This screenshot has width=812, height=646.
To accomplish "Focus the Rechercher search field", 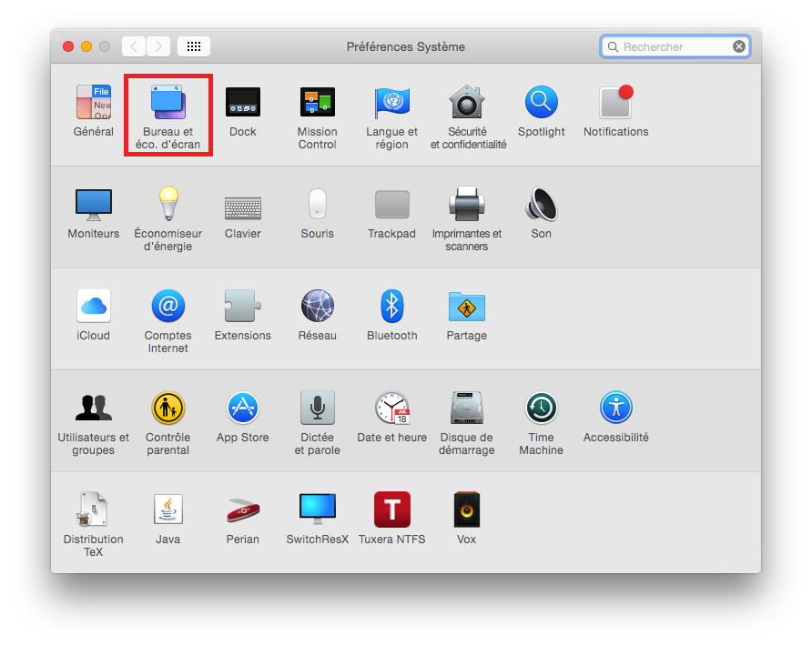I will pyautogui.click(x=675, y=46).
